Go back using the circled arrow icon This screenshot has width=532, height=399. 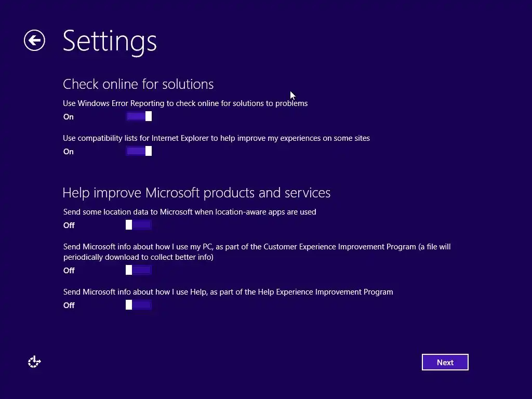click(34, 41)
